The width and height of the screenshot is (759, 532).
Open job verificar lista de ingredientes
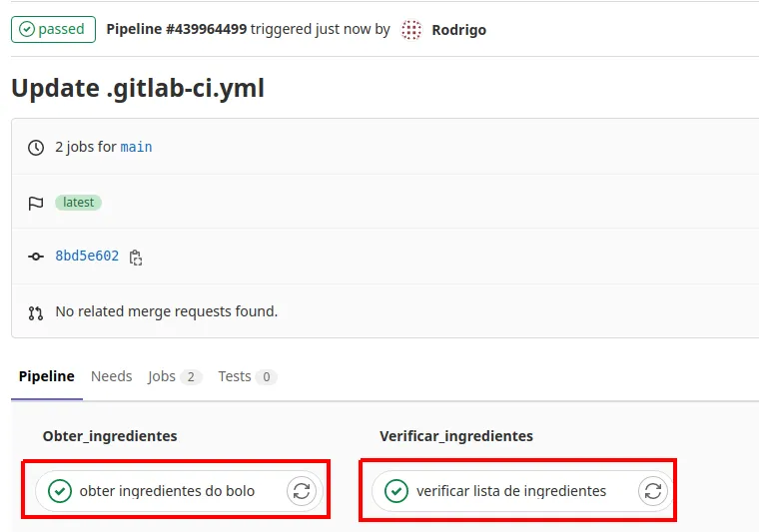point(511,491)
